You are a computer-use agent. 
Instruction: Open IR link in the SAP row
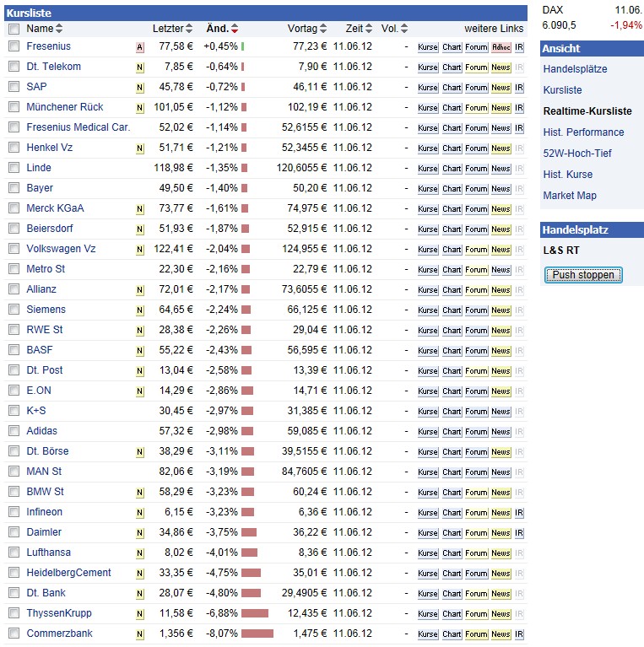point(519,88)
